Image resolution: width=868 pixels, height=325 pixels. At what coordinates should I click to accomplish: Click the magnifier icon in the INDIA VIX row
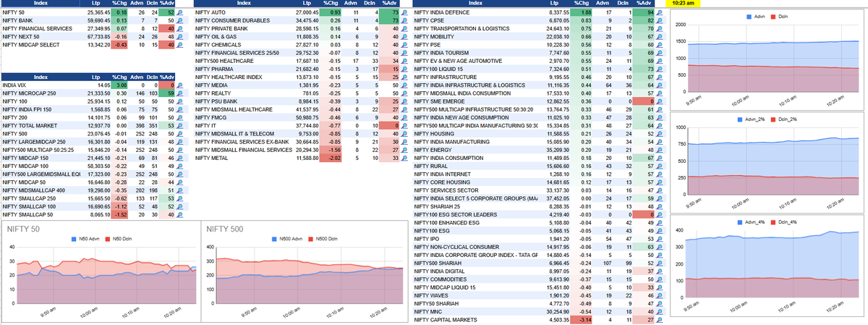coord(180,85)
